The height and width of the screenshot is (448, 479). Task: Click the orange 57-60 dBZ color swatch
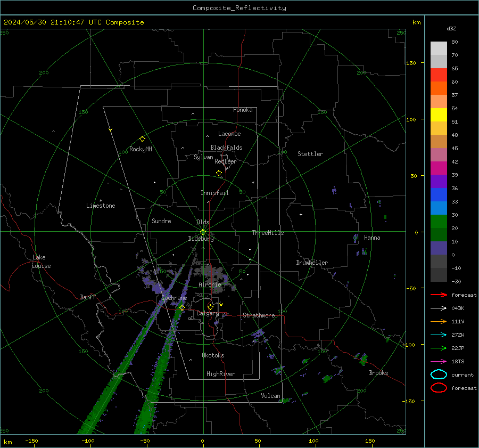tap(439, 88)
